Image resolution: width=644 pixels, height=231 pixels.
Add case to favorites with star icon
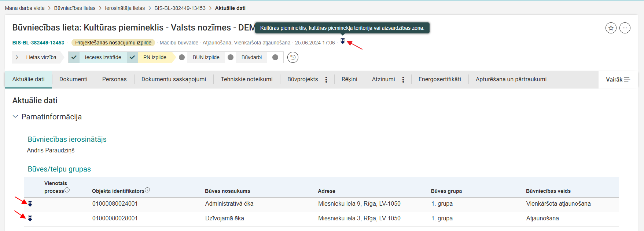click(611, 28)
